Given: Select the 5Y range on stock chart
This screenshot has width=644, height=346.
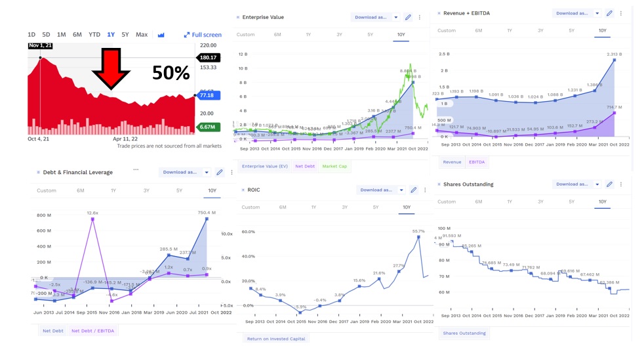Looking at the screenshot, I should (x=125, y=35).
